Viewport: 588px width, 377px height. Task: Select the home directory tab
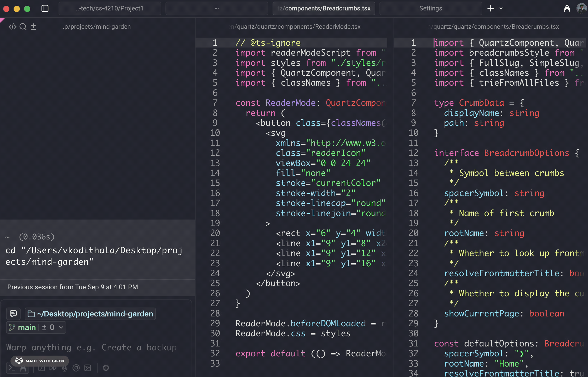pyautogui.click(x=217, y=8)
